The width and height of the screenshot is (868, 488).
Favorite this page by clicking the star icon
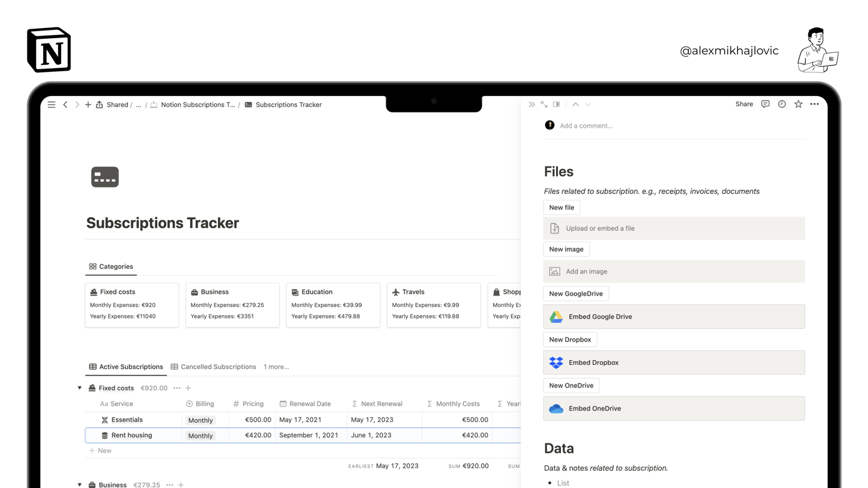coord(798,104)
